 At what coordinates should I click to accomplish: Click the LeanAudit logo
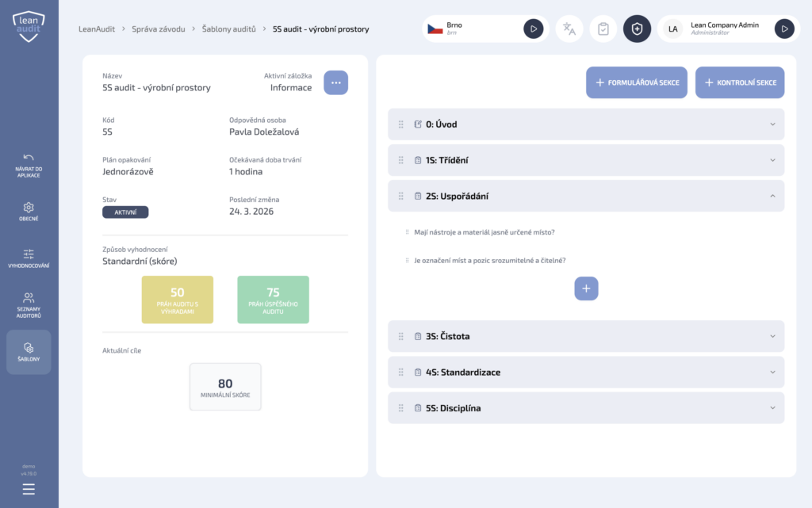29,26
